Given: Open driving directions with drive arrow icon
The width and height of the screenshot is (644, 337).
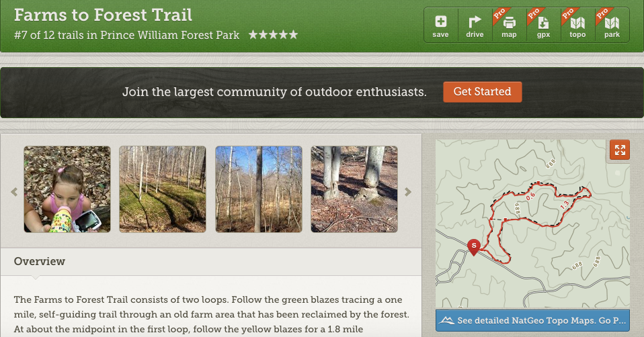Looking at the screenshot, I should click(475, 26).
